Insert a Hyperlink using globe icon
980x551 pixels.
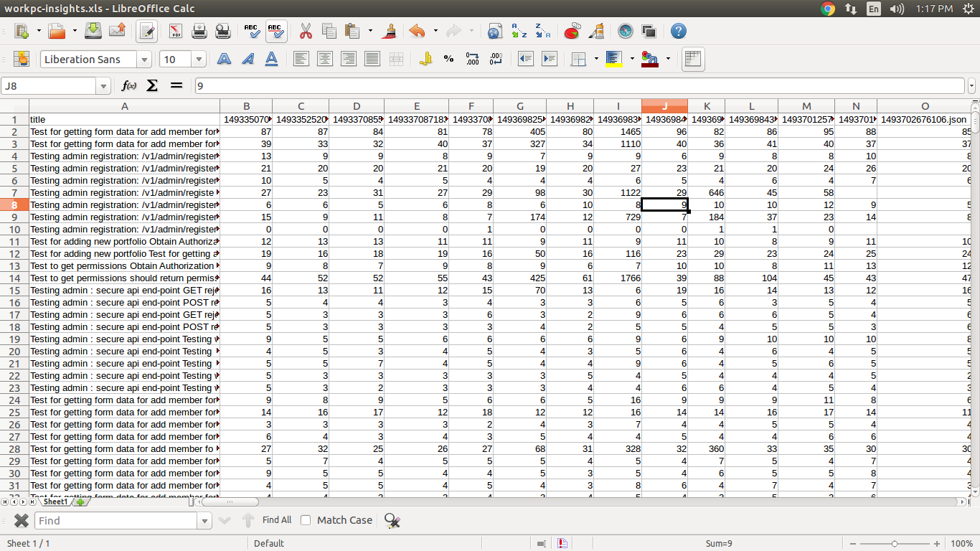tap(495, 31)
